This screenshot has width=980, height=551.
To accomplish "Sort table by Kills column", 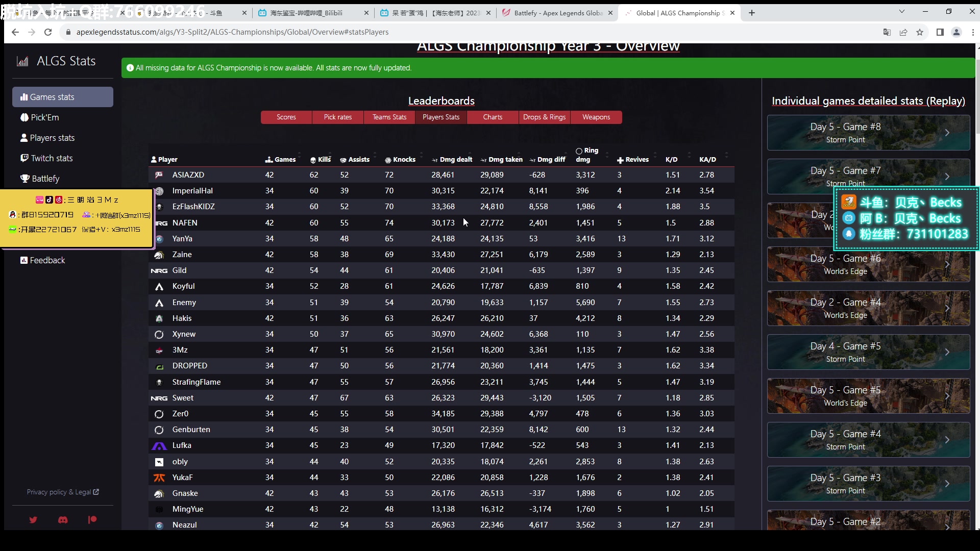I will pos(321,160).
